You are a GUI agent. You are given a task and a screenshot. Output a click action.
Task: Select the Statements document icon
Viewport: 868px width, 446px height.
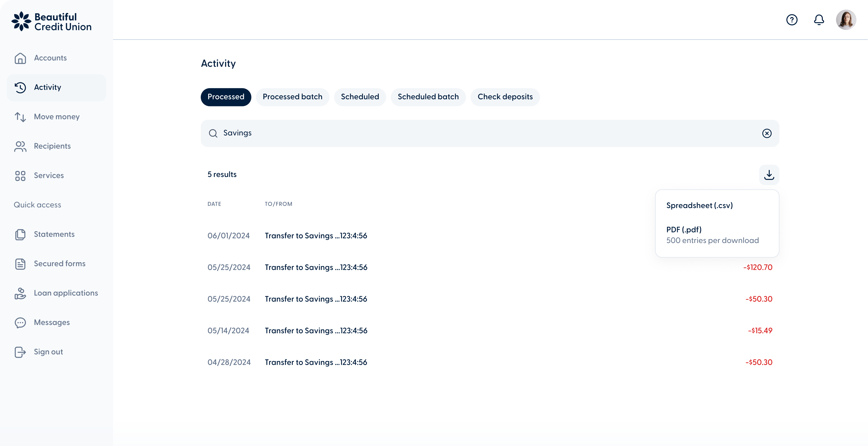coord(21,234)
